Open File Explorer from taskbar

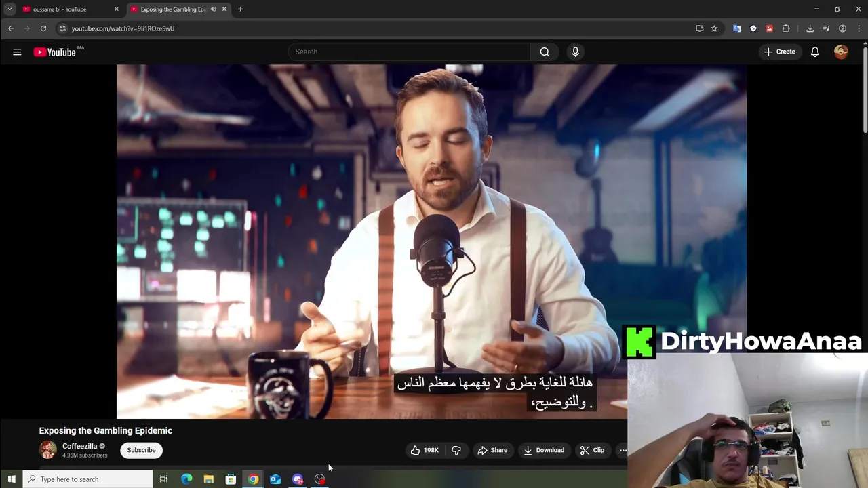coord(209,479)
